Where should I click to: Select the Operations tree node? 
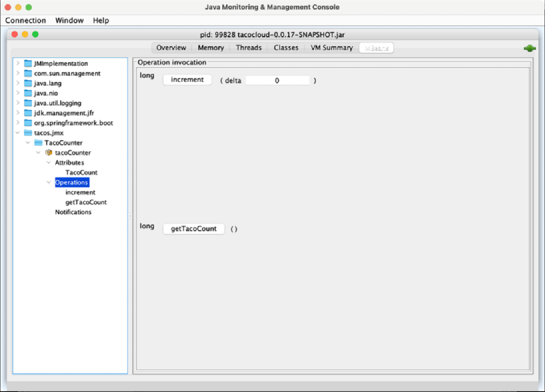(72, 182)
